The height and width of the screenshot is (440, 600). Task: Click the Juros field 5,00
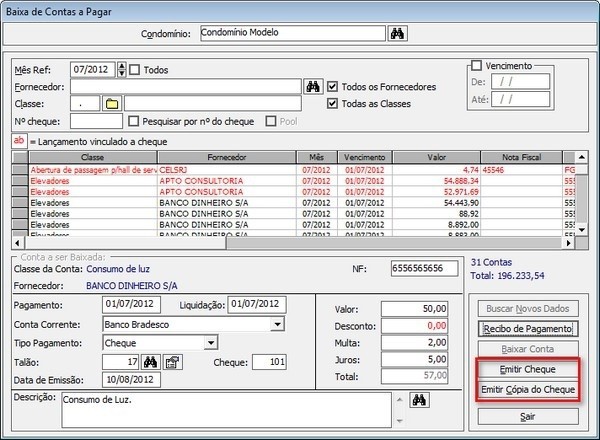[x=414, y=360]
